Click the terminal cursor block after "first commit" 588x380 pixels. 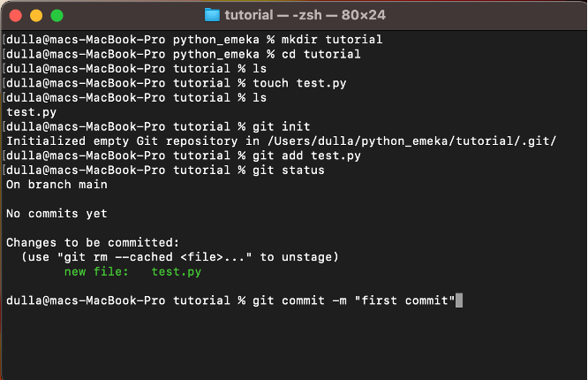pyautogui.click(x=459, y=300)
